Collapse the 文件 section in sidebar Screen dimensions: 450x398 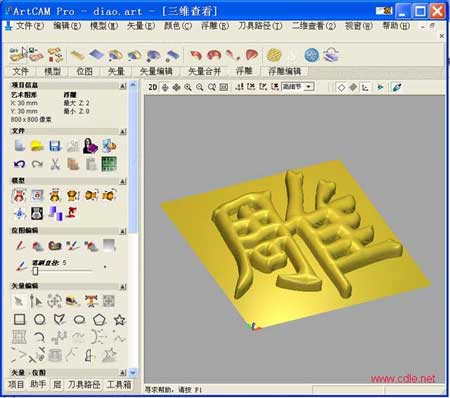click(x=123, y=131)
